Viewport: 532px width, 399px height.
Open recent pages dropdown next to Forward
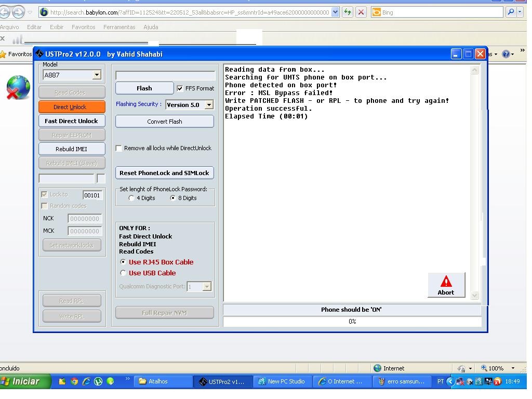click(x=30, y=12)
